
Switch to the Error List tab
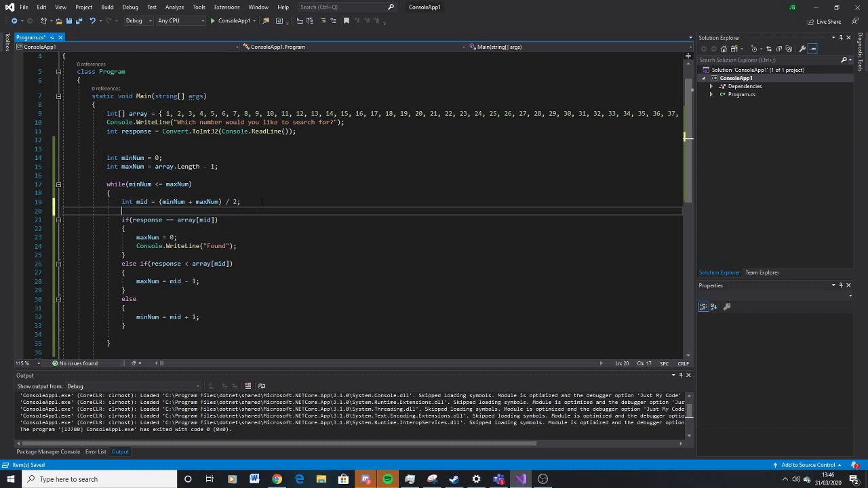pyautogui.click(x=96, y=452)
